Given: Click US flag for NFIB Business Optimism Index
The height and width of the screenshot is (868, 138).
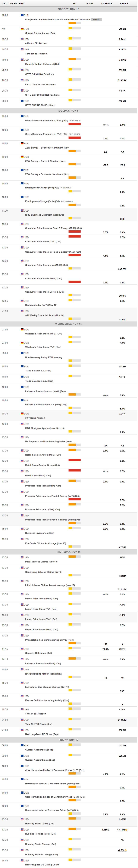Looking at the screenshot, I should click(22, 211).
